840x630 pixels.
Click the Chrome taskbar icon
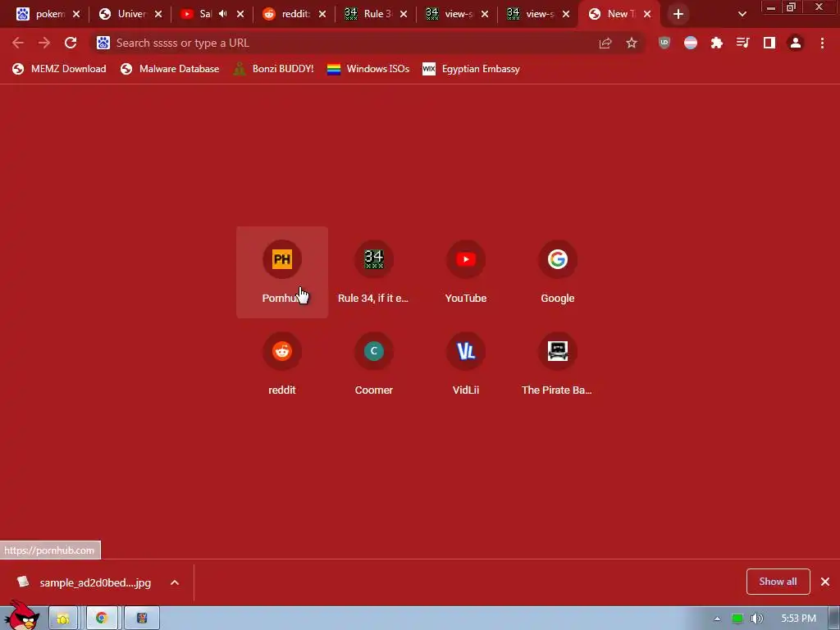(x=102, y=619)
